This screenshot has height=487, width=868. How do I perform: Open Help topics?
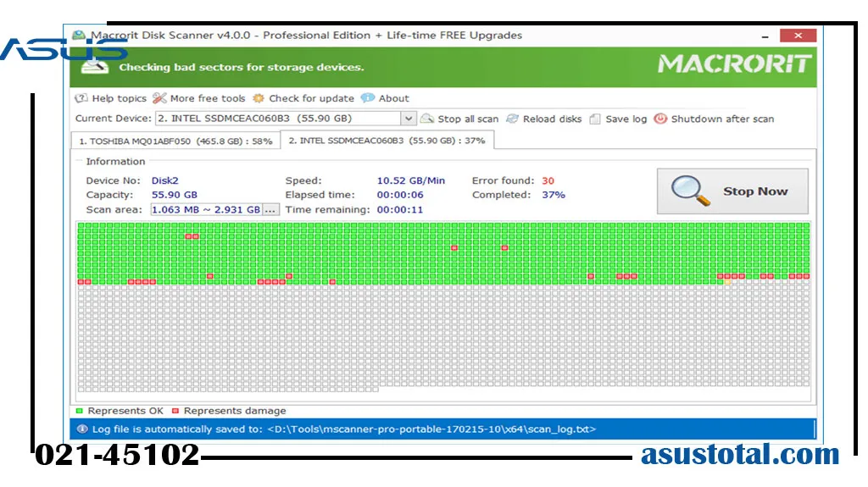point(119,98)
